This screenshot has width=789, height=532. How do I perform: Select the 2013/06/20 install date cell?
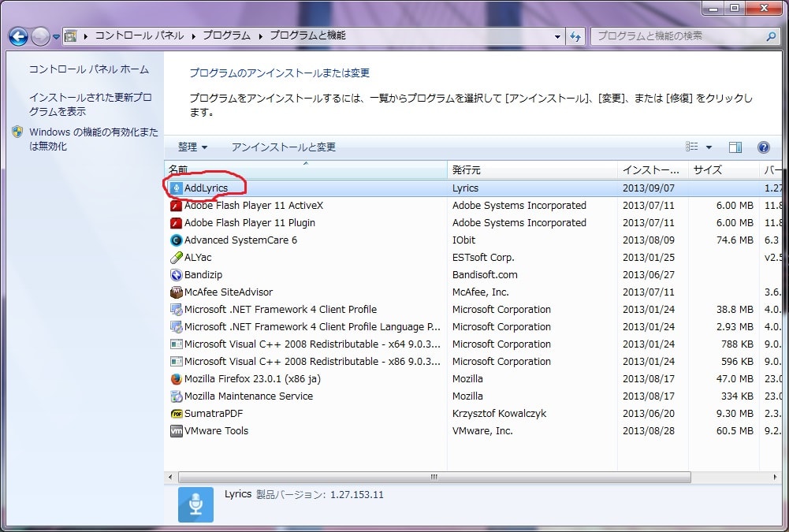click(x=648, y=414)
